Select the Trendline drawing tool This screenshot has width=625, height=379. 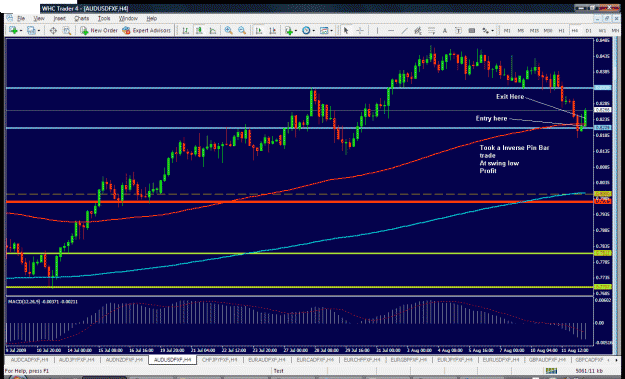tap(404, 30)
